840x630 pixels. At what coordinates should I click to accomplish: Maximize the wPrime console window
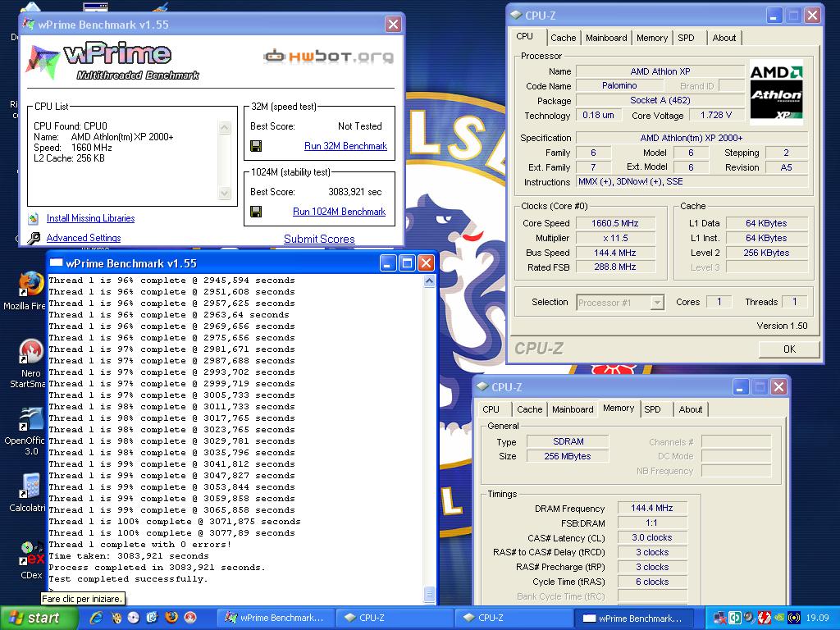pyautogui.click(x=407, y=263)
